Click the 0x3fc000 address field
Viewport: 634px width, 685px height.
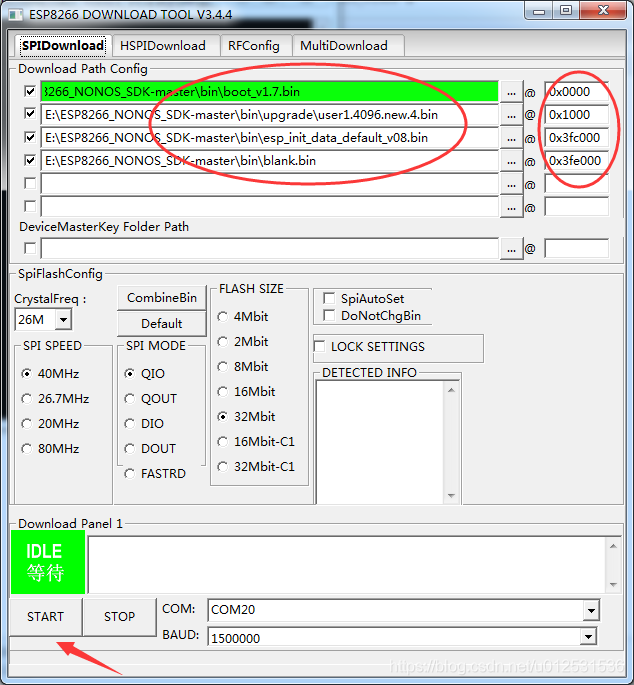point(576,138)
